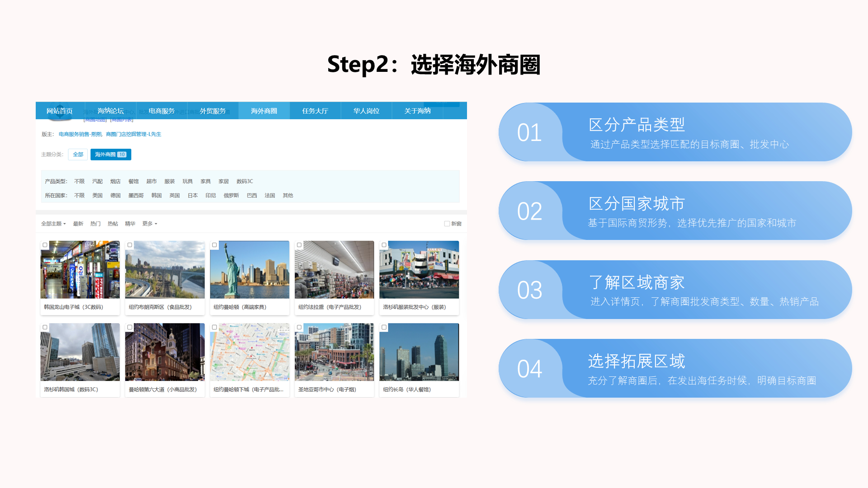Viewport: 868px width, 488px height.
Task: Filter country by 韩国
Action: click(156, 196)
